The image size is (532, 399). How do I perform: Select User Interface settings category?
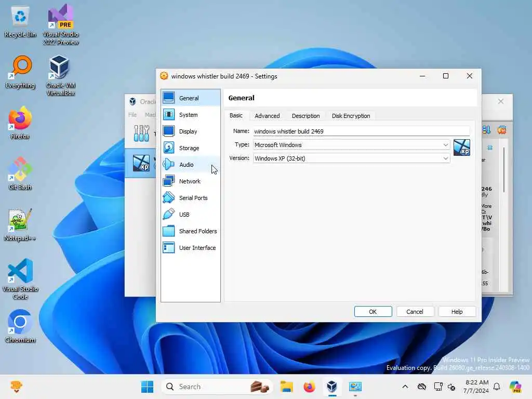(x=190, y=248)
